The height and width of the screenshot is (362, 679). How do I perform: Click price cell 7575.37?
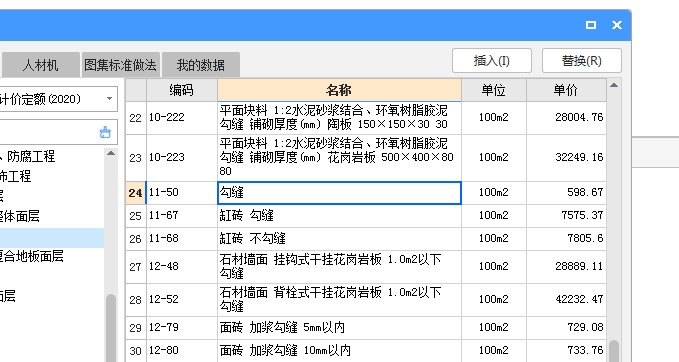(566, 216)
